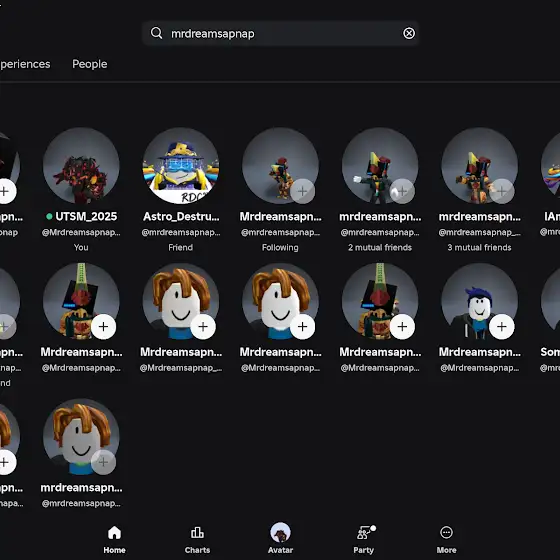Switch to the Experiences tab
Screen dimensions: 560x560
coord(25,64)
